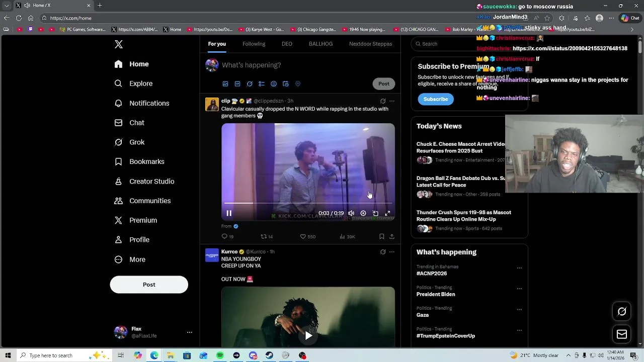Click the large white Post button

coord(149,285)
